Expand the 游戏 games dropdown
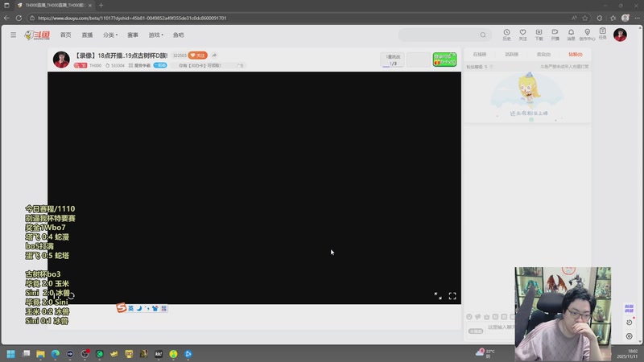This screenshot has height=362, width=644. (155, 35)
